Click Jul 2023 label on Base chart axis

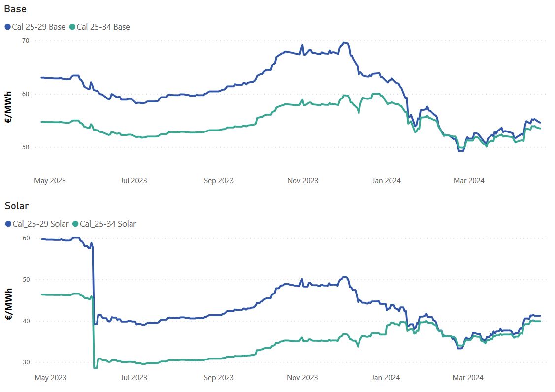(133, 181)
